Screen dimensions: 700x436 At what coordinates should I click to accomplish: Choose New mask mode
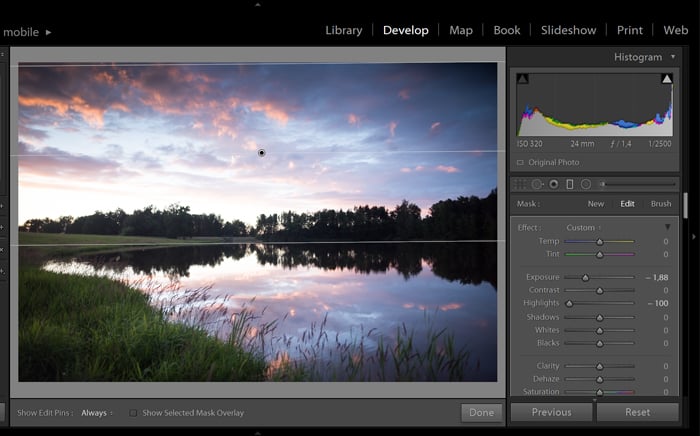(596, 203)
